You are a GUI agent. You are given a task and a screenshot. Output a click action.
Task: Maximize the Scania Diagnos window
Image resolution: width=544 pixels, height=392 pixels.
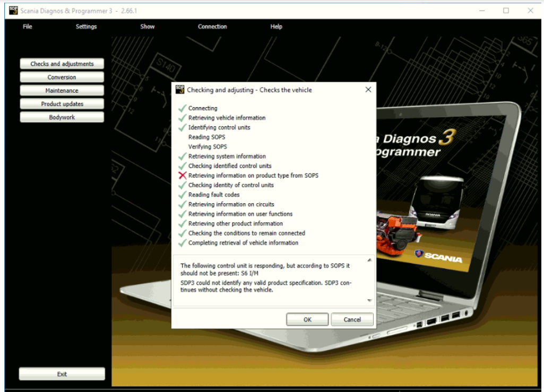click(x=506, y=11)
